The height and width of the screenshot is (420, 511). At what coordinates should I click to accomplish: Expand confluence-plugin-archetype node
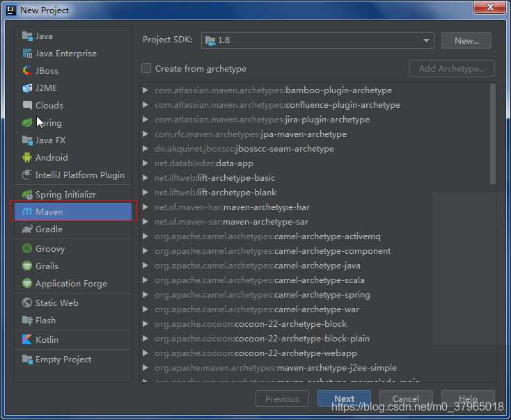pyautogui.click(x=146, y=105)
